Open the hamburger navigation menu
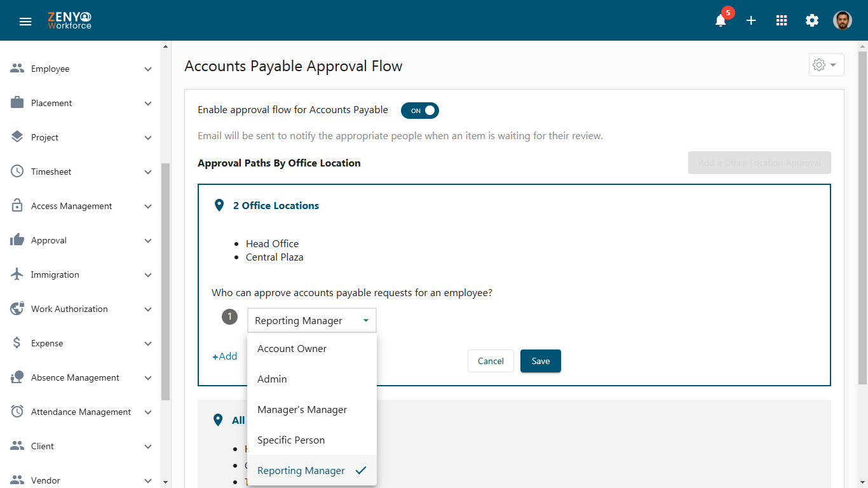This screenshot has width=868, height=488. tap(25, 21)
